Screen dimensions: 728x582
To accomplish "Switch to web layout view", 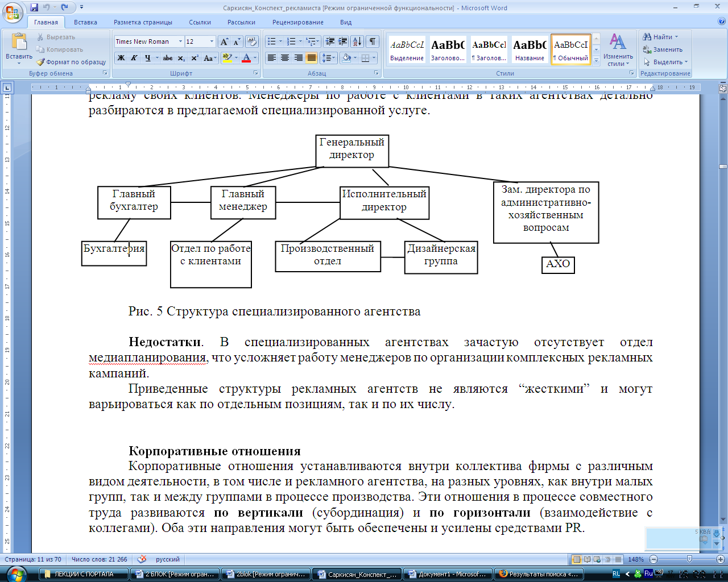I will click(598, 559).
